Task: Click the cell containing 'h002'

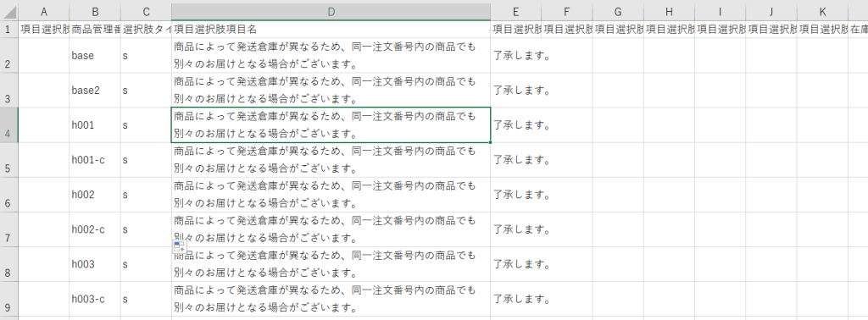Action: click(x=95, y=195)
